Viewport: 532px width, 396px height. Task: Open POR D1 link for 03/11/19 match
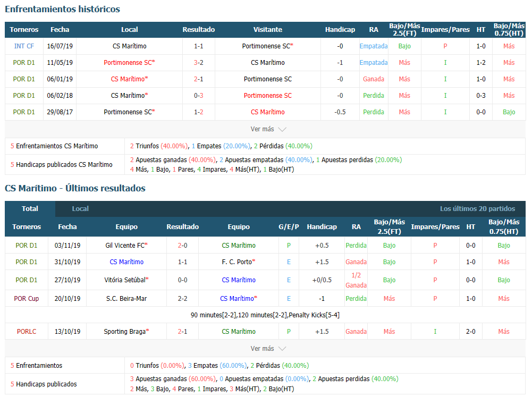pyautogui.click(x=27, y=246)
